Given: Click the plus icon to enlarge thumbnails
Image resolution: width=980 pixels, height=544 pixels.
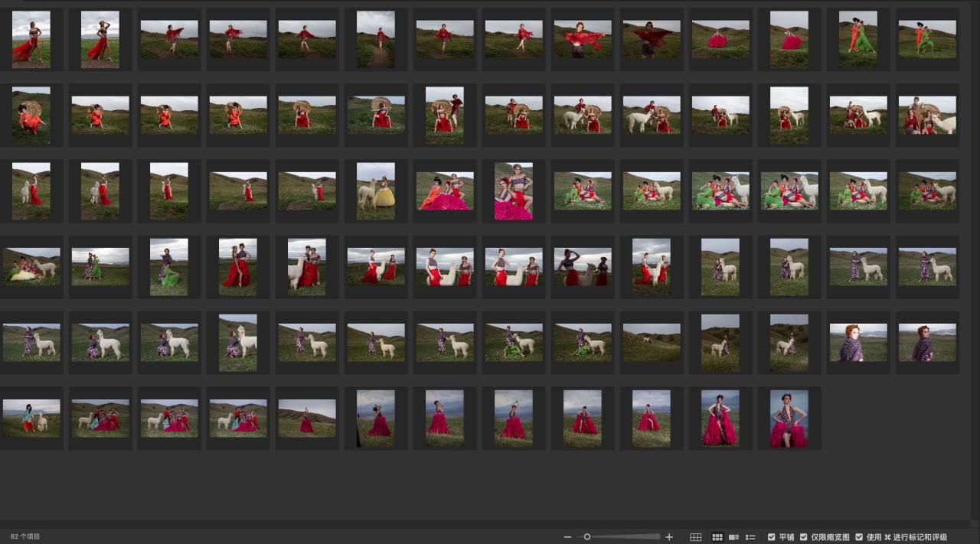Looking at the screenshot, I should 669,537.
